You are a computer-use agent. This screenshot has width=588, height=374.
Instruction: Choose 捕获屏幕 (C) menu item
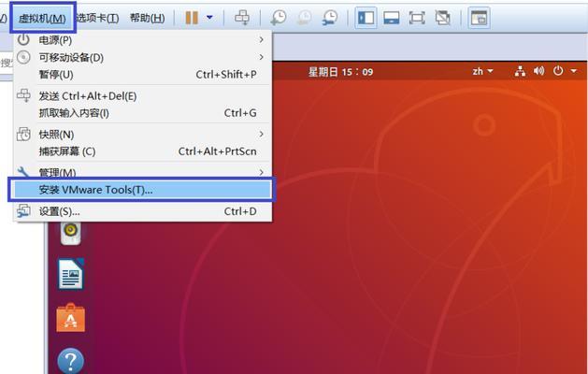[142, 151]
